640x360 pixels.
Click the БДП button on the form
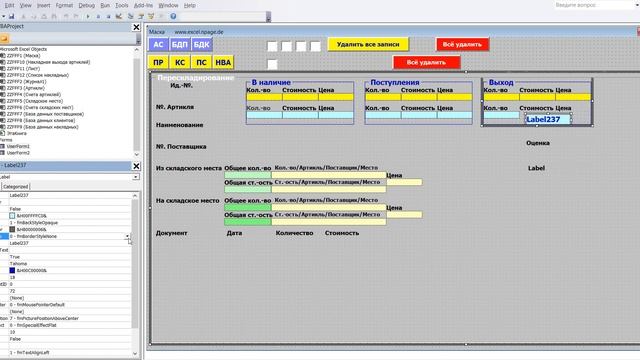pyautogui.click(x=180, y=44)
